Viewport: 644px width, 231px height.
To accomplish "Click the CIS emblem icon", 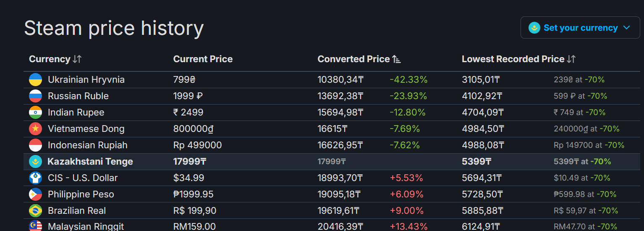I will pyautogui.click(x=35, y=178).
